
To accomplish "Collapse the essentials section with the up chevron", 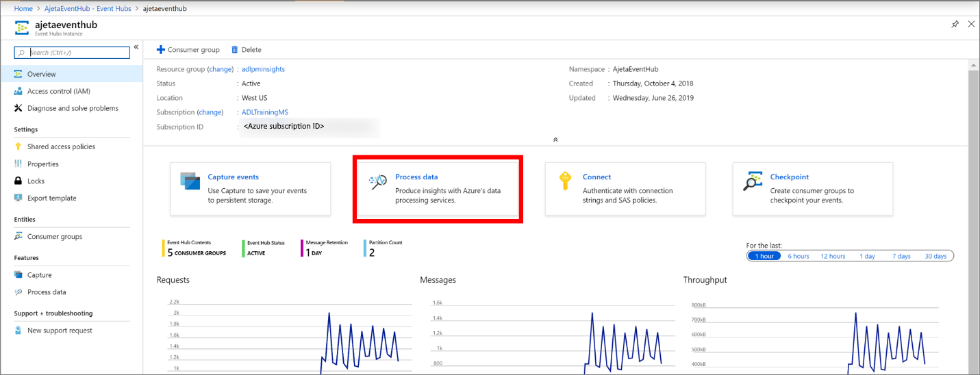I will pyautogui.click(x=555, y=140).
